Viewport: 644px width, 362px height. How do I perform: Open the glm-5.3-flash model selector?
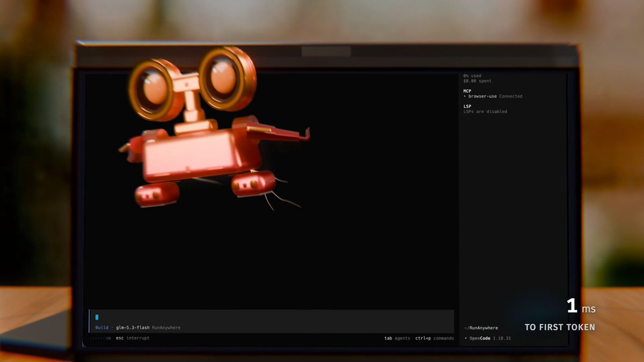(x=133, y=328)
